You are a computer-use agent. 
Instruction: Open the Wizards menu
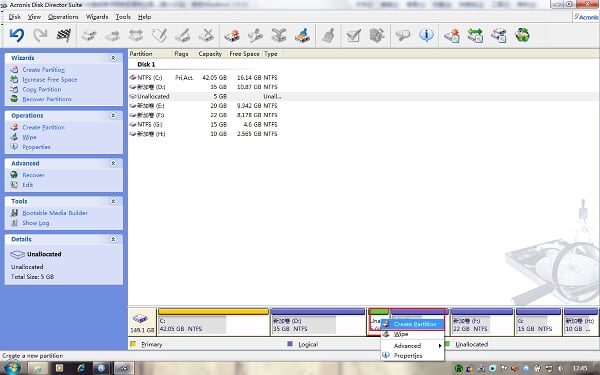coord(97,17)
